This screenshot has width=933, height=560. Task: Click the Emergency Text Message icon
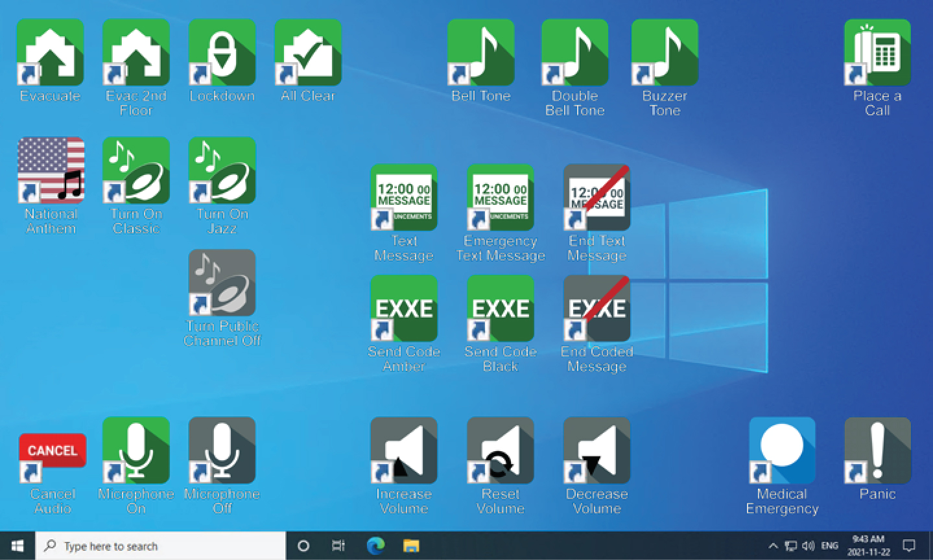pyautogui.click(x=500, y=198)
